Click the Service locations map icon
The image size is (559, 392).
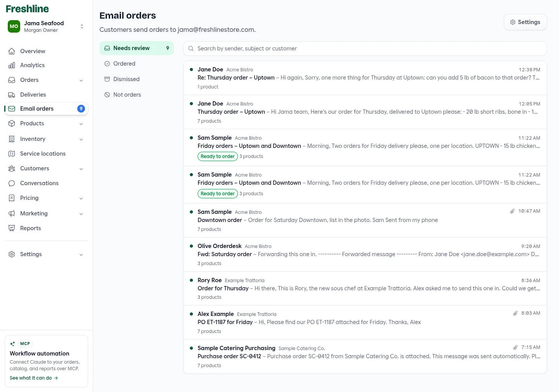(12, 154)
